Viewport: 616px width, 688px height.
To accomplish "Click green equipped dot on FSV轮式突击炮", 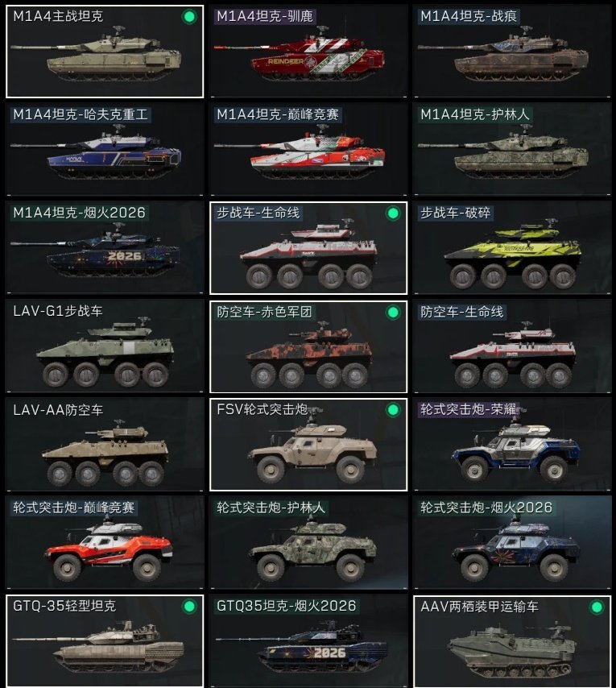I will click(x=393, y=410).
